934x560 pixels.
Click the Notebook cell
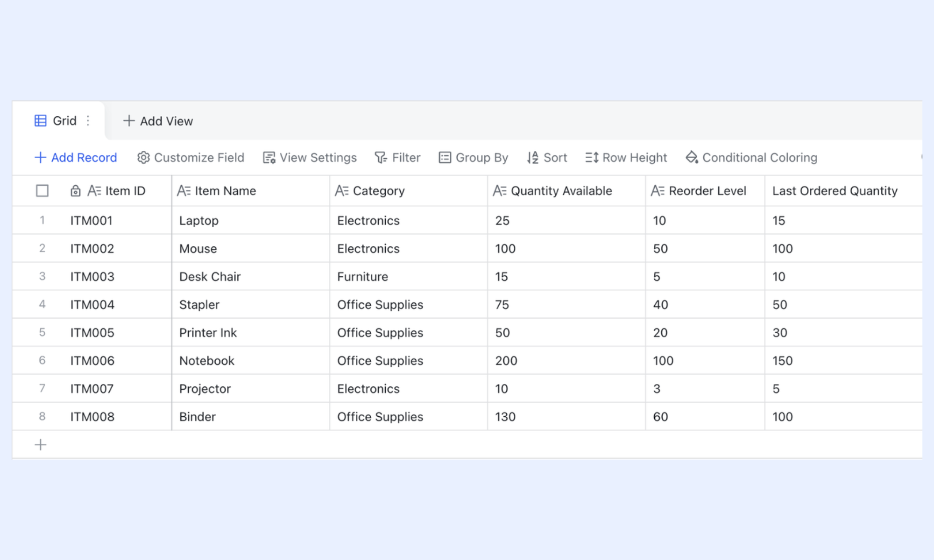[x=251, y=360]
